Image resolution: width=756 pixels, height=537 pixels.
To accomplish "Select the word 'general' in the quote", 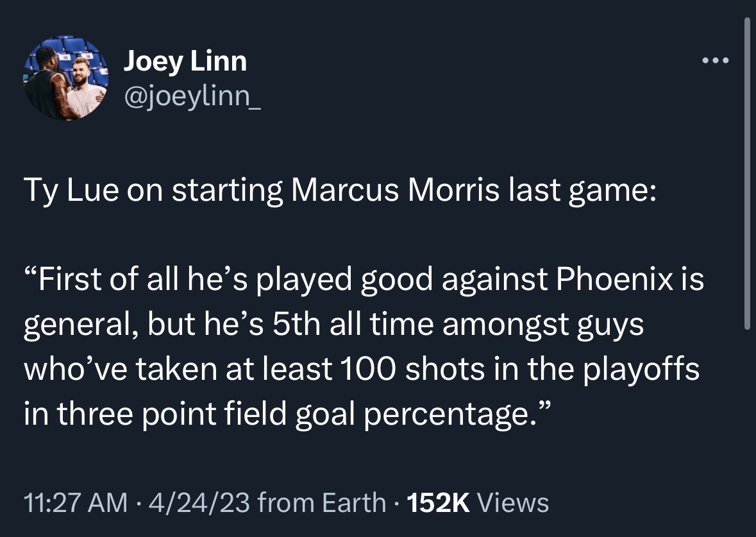I will coord(79,325).
